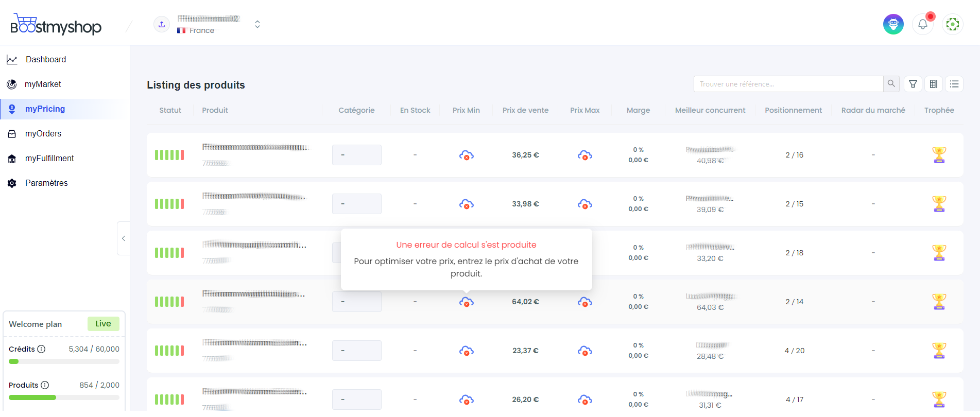Click positioning value 4 / 20
The width and height of the screenshot is (980, 417).
coord(795,351)
